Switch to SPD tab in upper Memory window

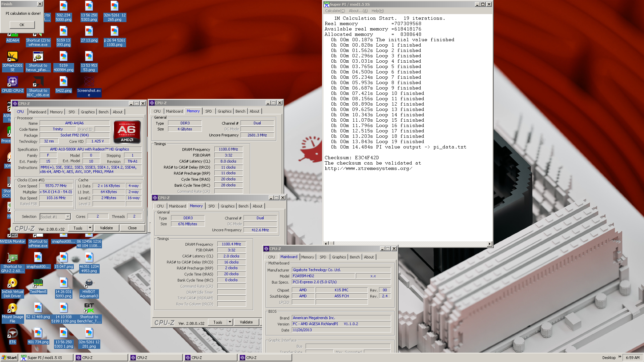[209, 111]
